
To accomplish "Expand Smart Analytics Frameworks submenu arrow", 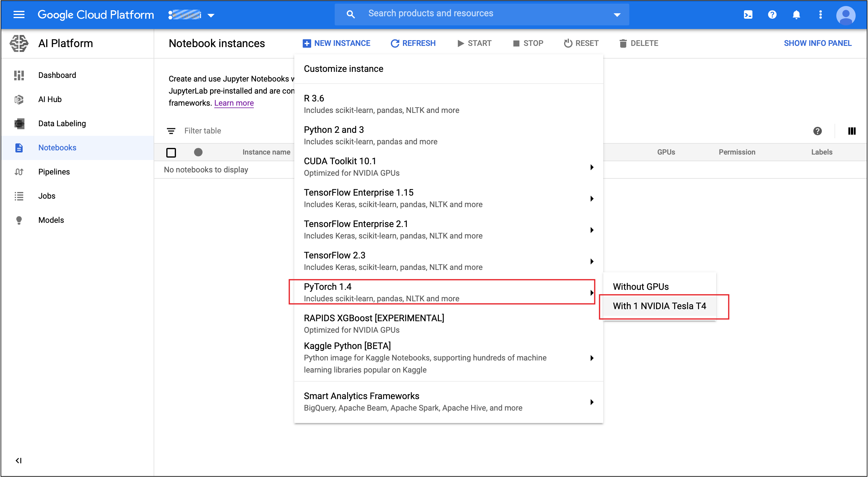I will (x=592, y=402).
